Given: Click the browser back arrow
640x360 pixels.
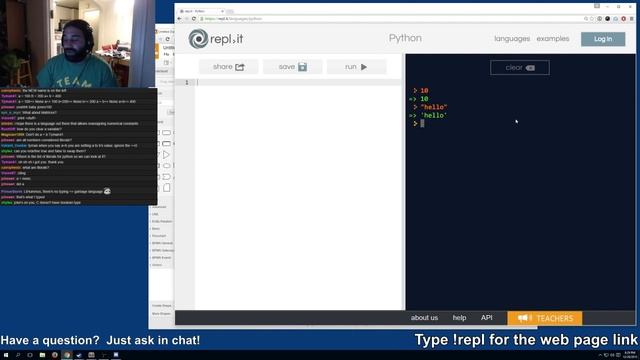Looking at the screenshot, I should [x=179, y=19].
